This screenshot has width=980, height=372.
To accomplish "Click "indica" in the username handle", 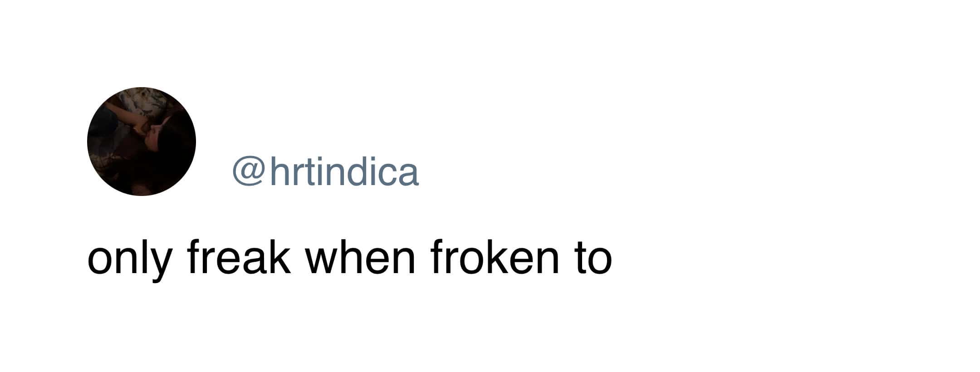I will (363, 172).
